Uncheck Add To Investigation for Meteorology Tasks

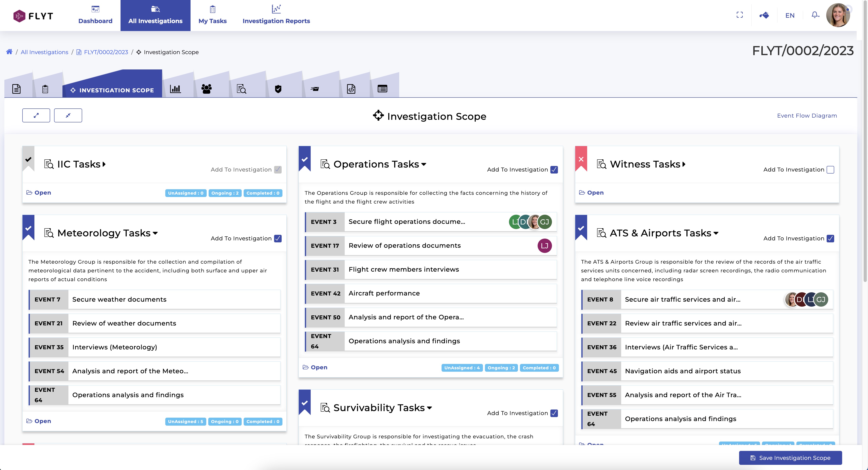[278, 238]
